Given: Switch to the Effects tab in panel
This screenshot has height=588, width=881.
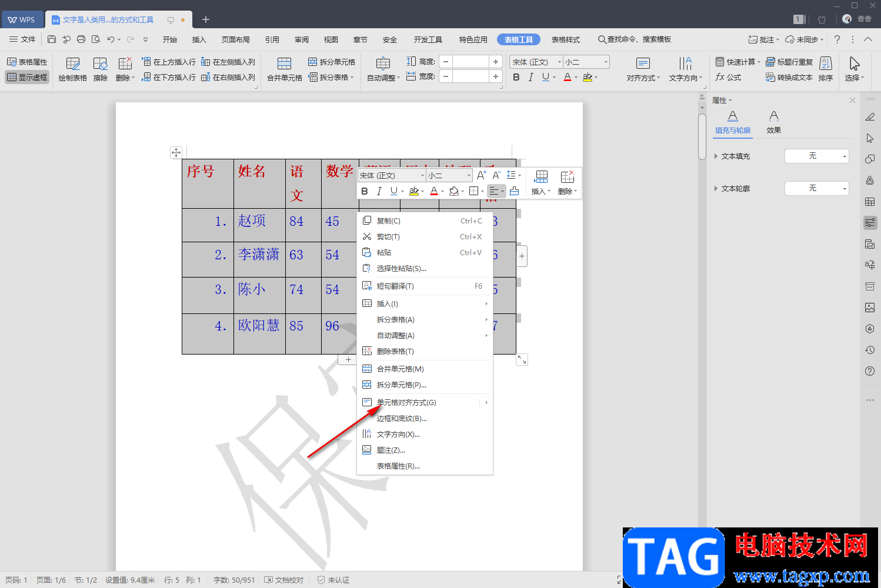Looking at the screenshot, I should pyautogui.click(x=774, y=122).
